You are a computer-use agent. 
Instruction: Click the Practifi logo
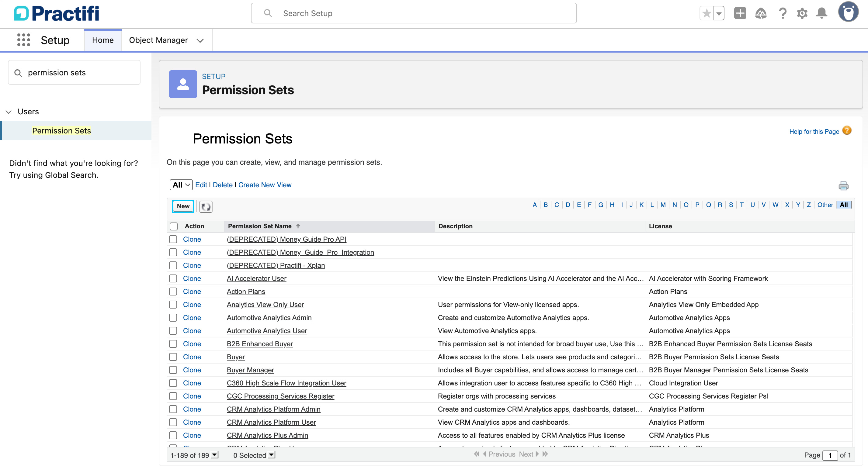point(56,13)
